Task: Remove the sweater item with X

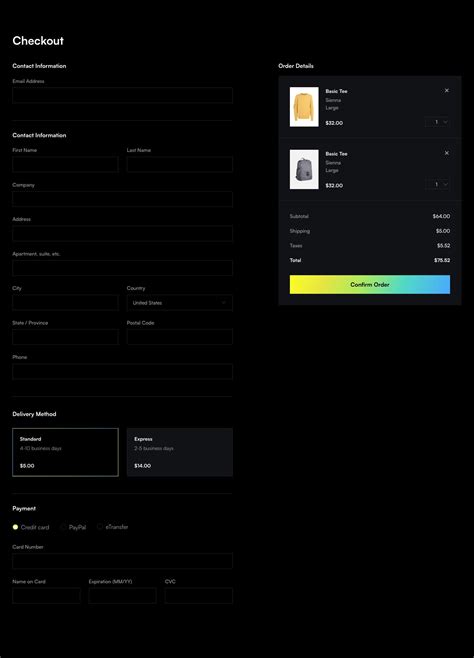Action: (447, 91)
